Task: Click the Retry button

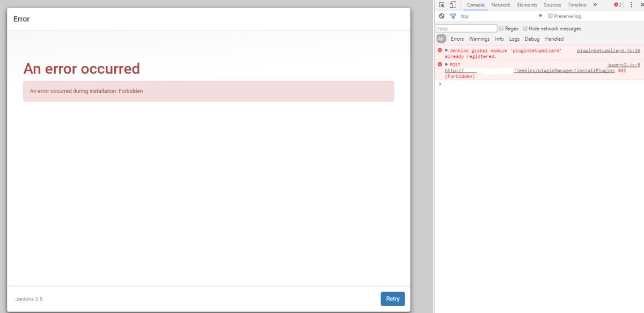Action: point(393,299)
